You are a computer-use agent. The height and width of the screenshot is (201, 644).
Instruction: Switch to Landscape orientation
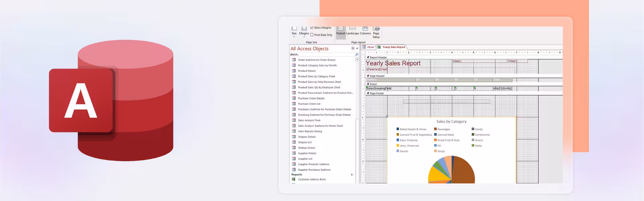352,31
